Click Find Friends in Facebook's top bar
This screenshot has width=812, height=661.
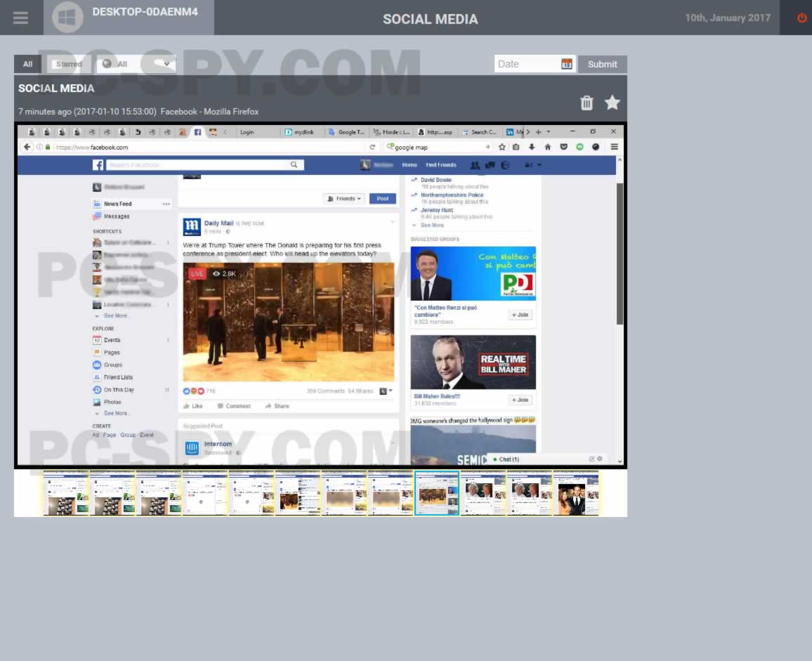click(441, 165)
